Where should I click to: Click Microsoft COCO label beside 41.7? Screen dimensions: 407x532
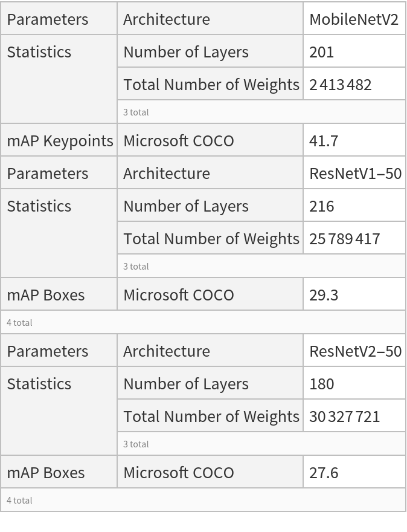point(178,141)
